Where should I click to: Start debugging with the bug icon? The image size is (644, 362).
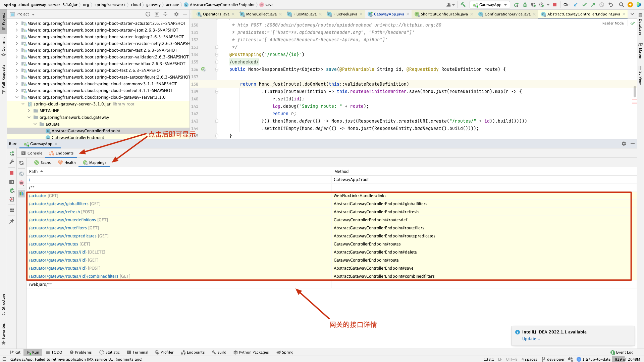click(x=525, y=5)
